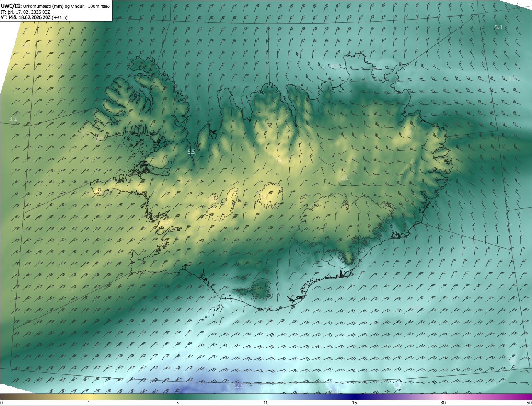Click the '15' tick on the color scale
The height and width of the screenshot is (406, 532).
355,403
